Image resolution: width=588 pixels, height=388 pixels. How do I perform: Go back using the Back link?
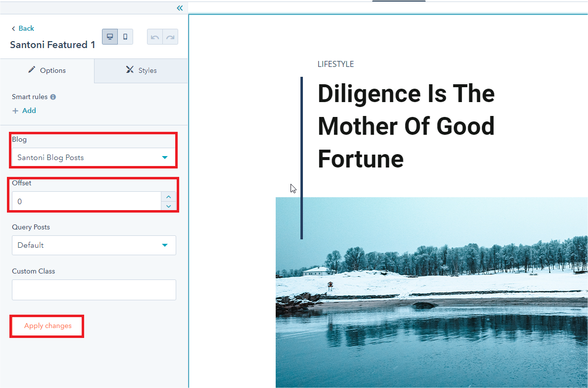[23, 28]
